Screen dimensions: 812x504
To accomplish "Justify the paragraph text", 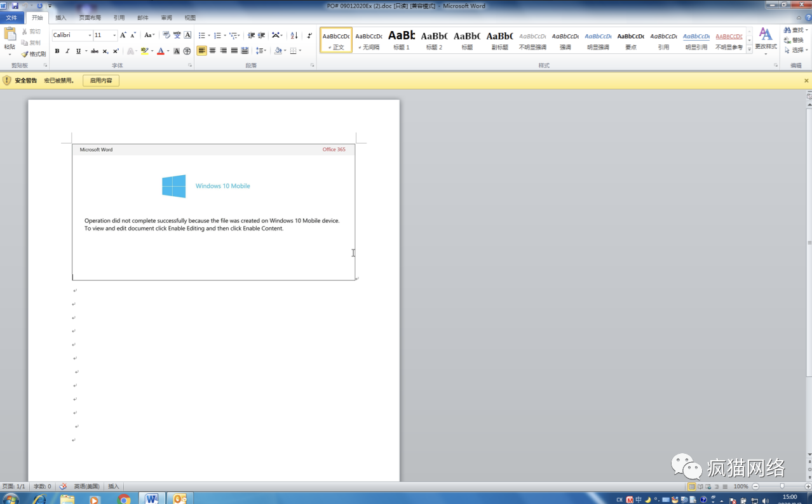I will 234,51.
